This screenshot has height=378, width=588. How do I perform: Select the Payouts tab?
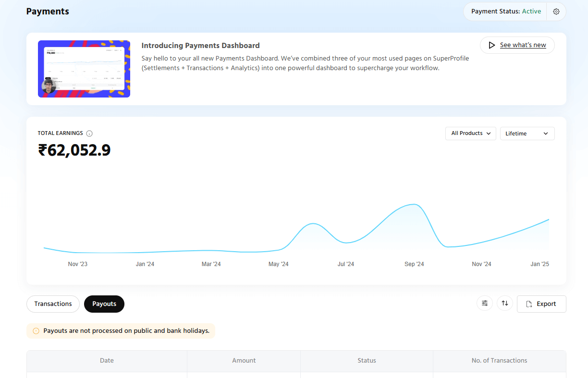click(x=104, y=304)
